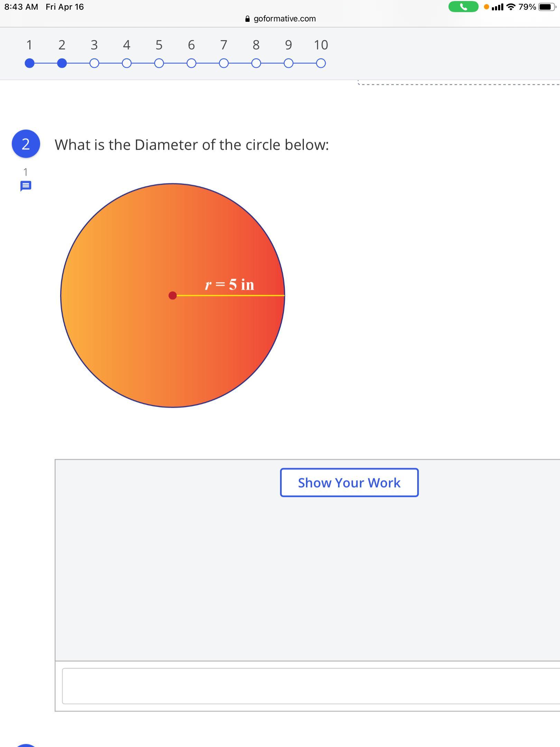Click the goformative.com address bar

[284, 19]
